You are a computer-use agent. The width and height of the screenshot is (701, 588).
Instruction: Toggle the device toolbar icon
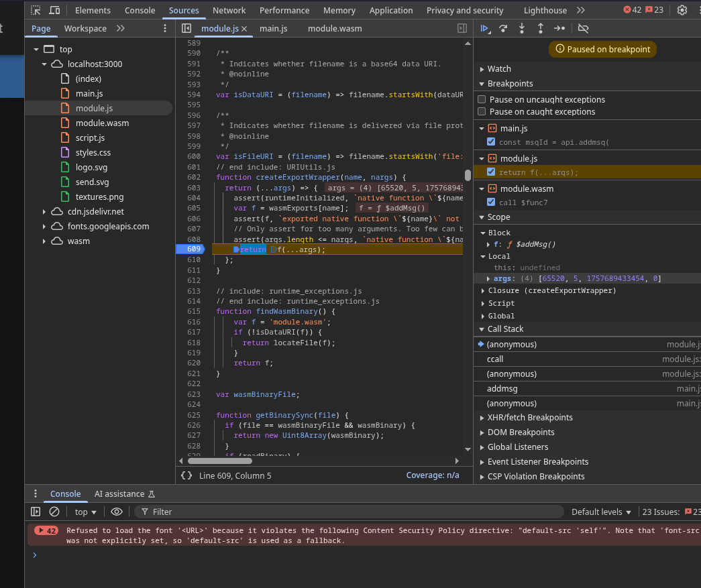click(54, 10)
